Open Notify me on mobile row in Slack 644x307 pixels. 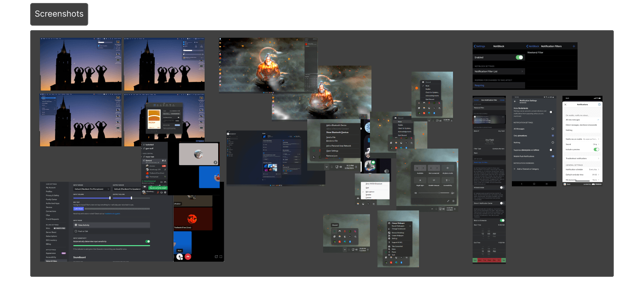[x=582, y=139]
